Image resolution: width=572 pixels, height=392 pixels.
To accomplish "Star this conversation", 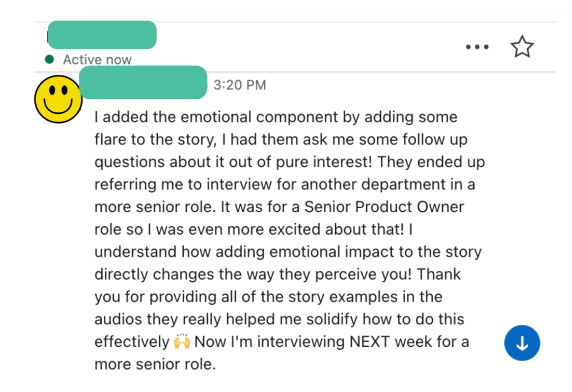I will point(522,47).
